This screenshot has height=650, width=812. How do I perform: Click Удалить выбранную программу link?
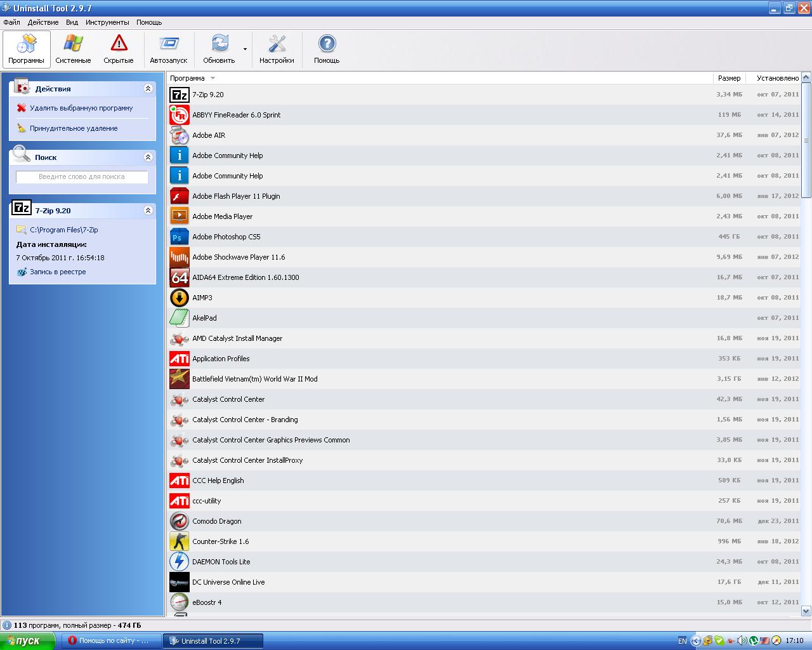(x=81, y=108)
